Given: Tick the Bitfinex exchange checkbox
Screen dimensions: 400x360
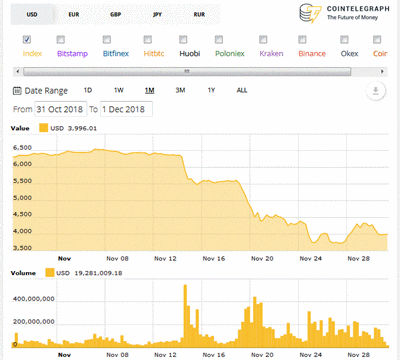Looking at the screenshot, I should click(x=107, y=40).
